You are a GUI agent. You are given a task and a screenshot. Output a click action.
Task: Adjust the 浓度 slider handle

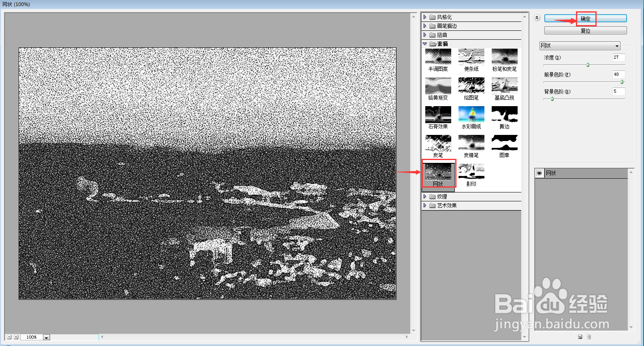click(x=588, y=65)
